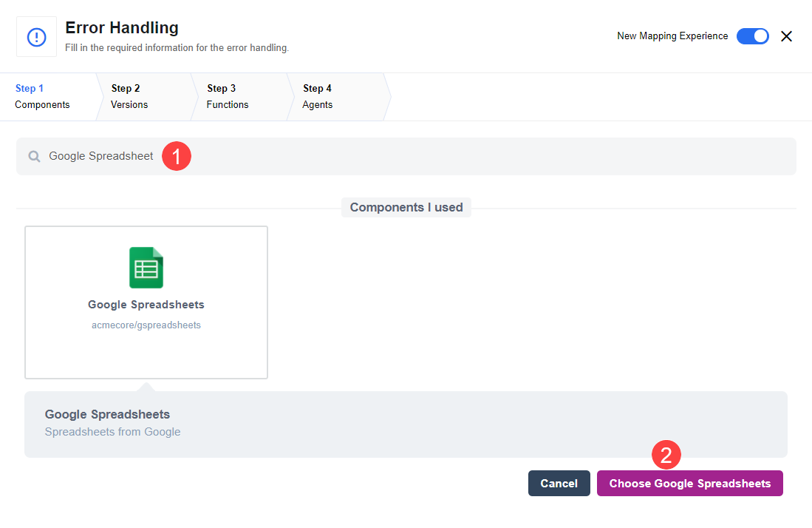Click the Error Handling exclamation icon
The width and height of the screenshot is (812, 528).
(36, 37)
